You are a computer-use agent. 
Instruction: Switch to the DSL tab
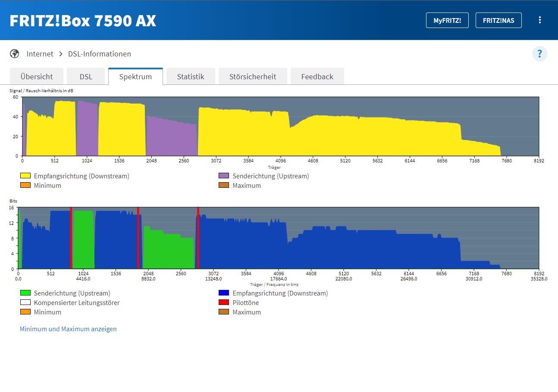(x=86, y=76)
